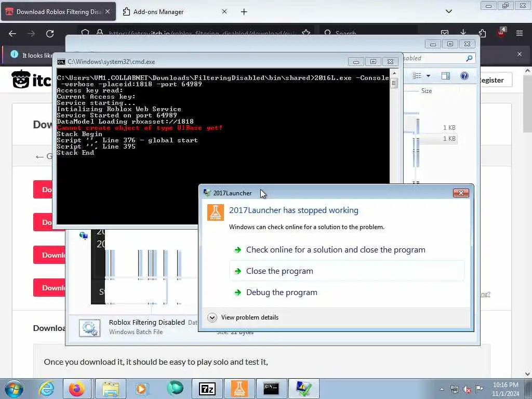This screenshot has height=399, width=532.
Task: Close the Roblox download tab
Action: 108,11
